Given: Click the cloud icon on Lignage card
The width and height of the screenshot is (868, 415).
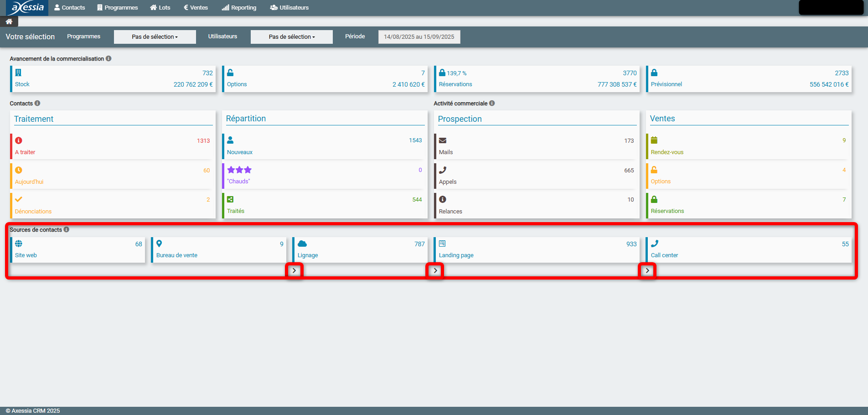Looking at the screenshot, I should pos(302,244).
